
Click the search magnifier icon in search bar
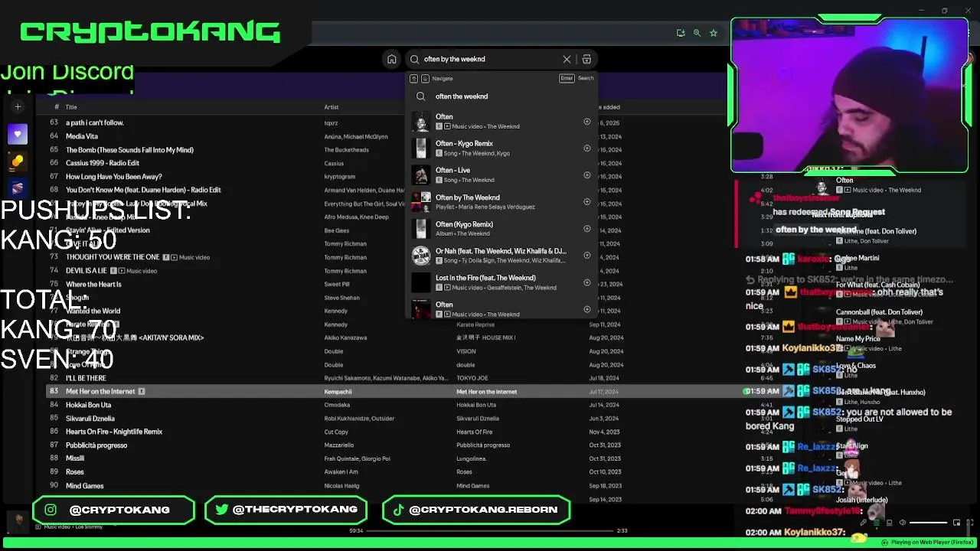coord(414,59)
